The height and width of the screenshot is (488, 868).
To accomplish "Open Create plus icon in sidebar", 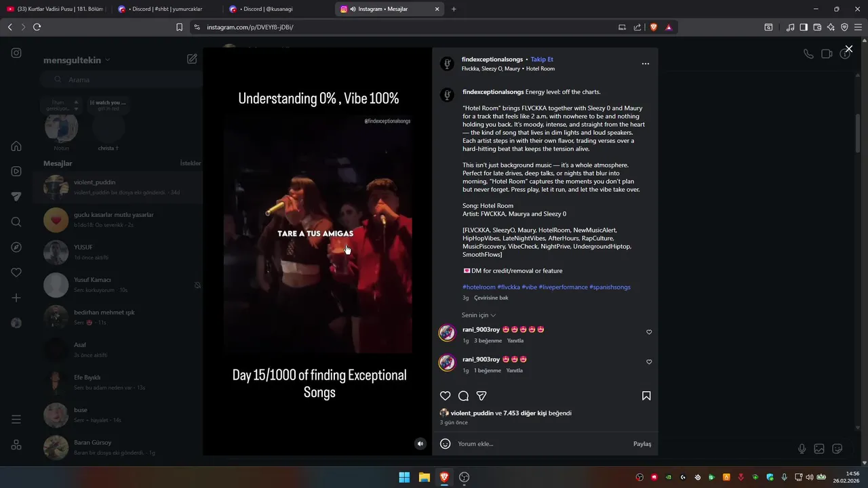I will [x=16, y=298].
